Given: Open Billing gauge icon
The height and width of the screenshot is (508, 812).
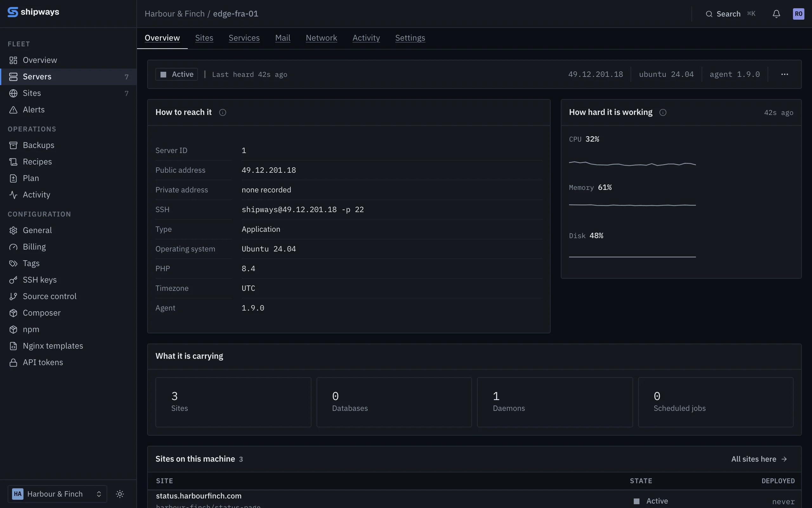Looking at the screenshot, I should click(13, 247).
